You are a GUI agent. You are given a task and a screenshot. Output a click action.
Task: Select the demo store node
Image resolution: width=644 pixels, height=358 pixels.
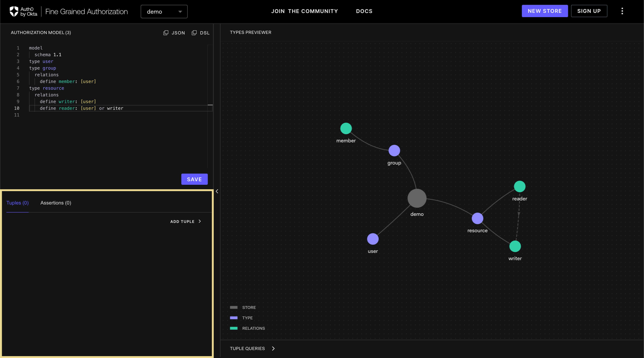pos(417,198)
